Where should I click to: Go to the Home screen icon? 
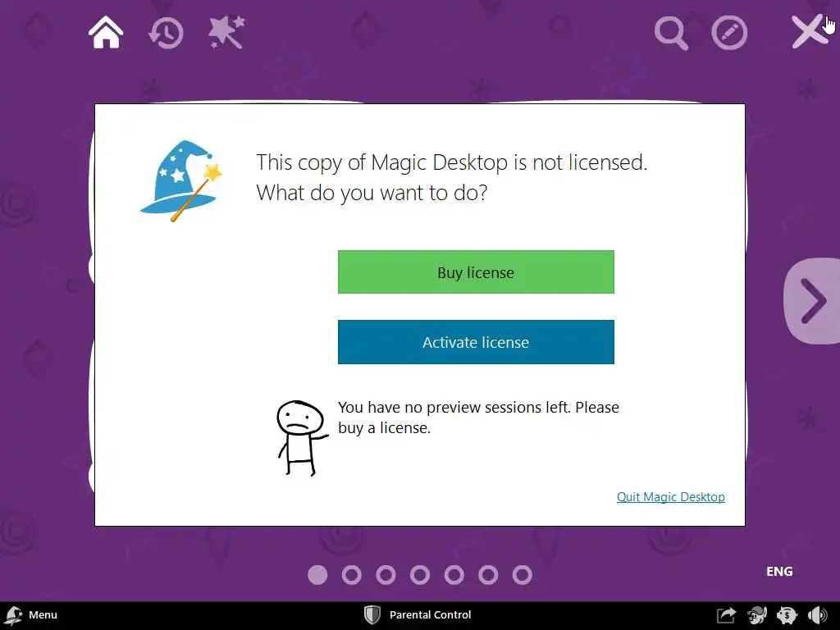coord(106,32)
